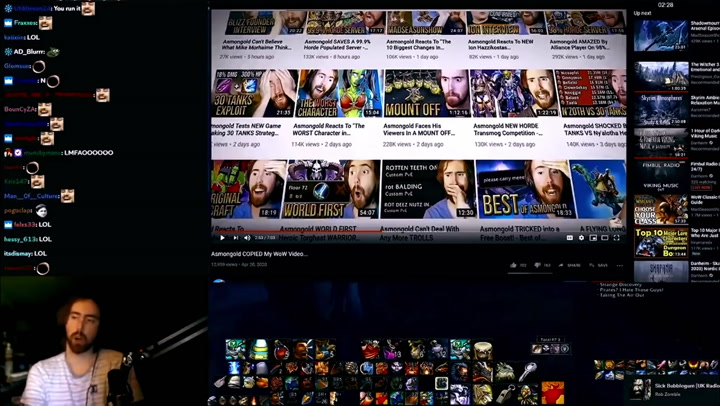Viewport: 720px width, 406px height.
Task: Open the Top 10 Major Lore thumbnail
Action: 661,243
